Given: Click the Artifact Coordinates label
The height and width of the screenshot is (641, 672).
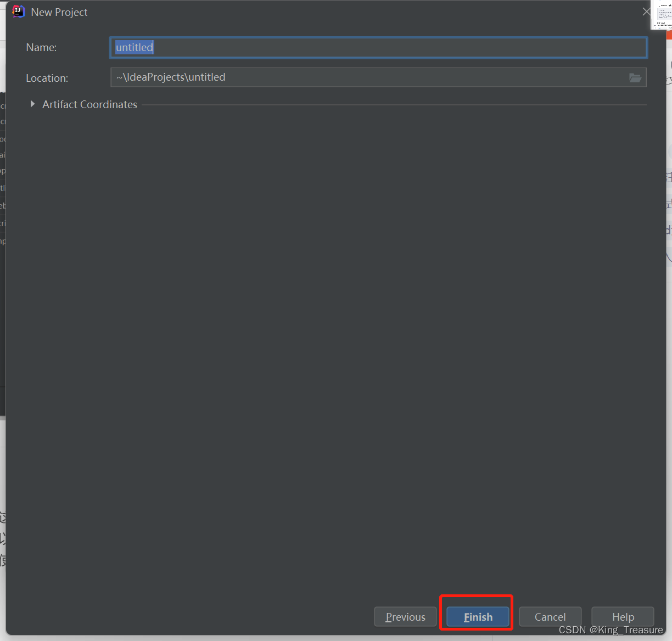Looking at the screenshot, I should tap(89, 104).
